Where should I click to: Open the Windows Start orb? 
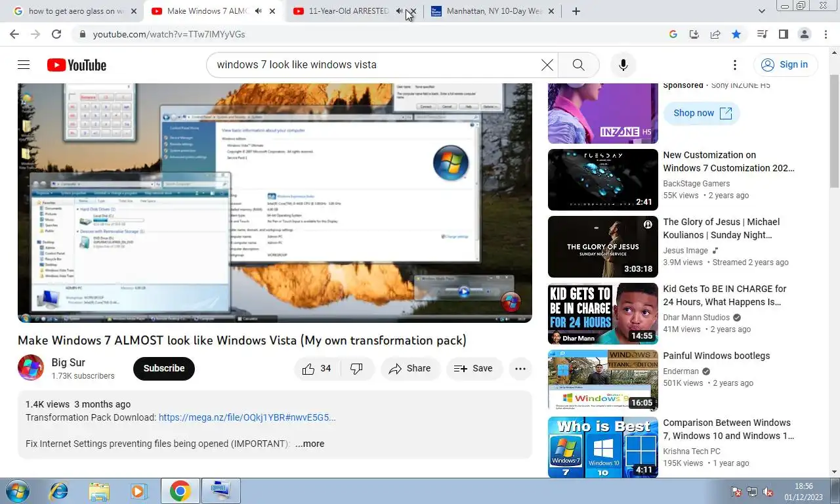click(x=16, y=491)
